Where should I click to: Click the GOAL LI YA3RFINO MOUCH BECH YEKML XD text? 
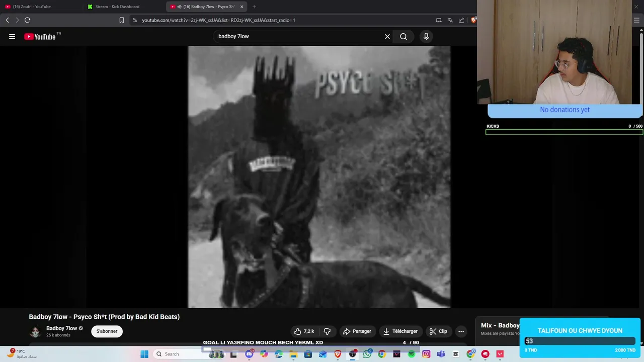263,342
